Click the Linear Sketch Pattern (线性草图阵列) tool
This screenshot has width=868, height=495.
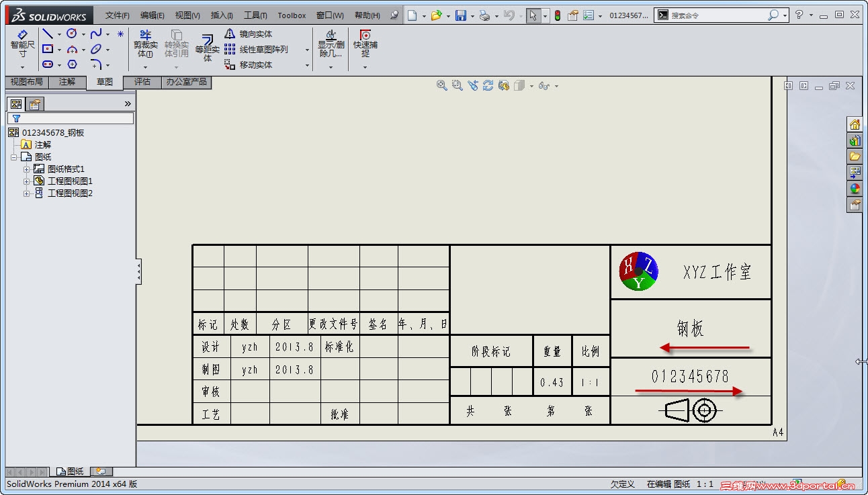coord(256,49)
